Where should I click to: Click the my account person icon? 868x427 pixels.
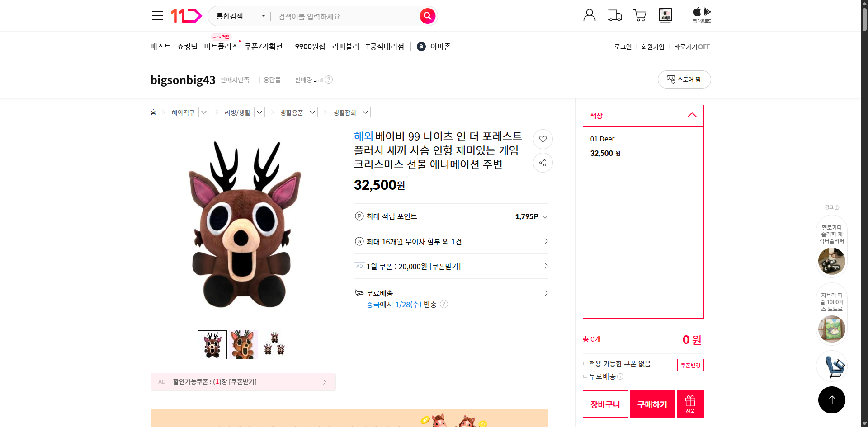[x=589, y=15]
